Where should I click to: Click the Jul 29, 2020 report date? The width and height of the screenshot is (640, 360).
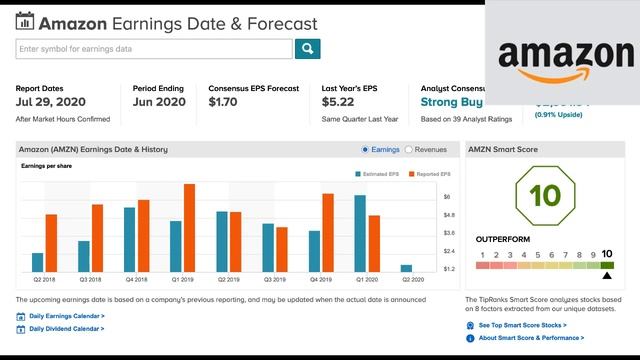(51, 102)
